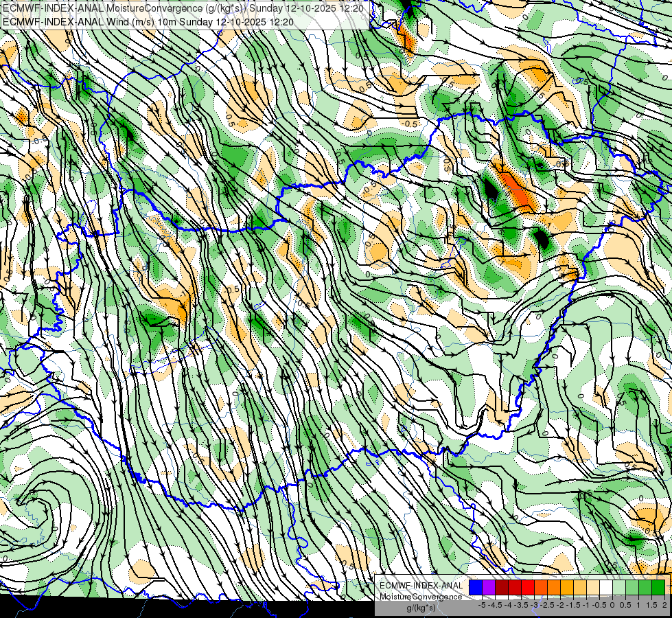Click the '2' value at legend's end

(x=664, y=605)
